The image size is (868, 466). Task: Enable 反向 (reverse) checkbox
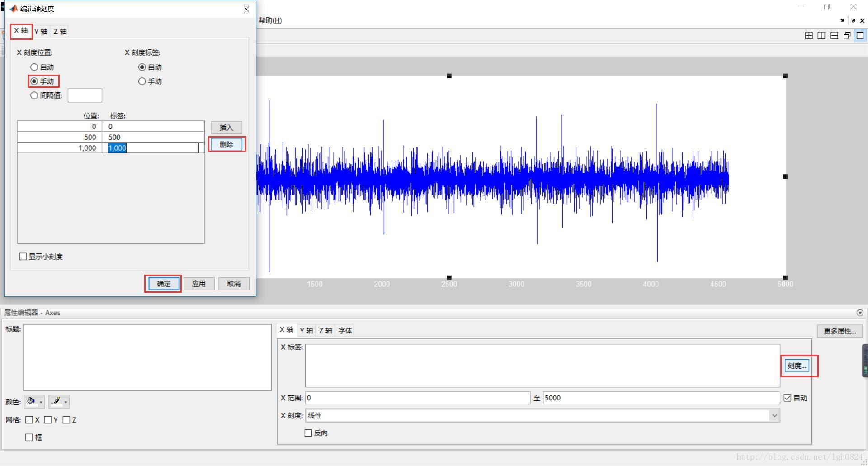pyautogui.click(x=308, y=433)
